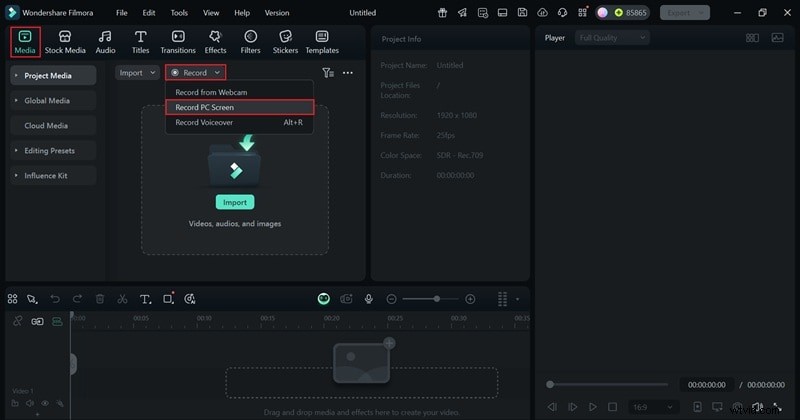Select the split scissors tool in timeline
This screenshot has height=420, width=800.
click(x=122, y=299)
